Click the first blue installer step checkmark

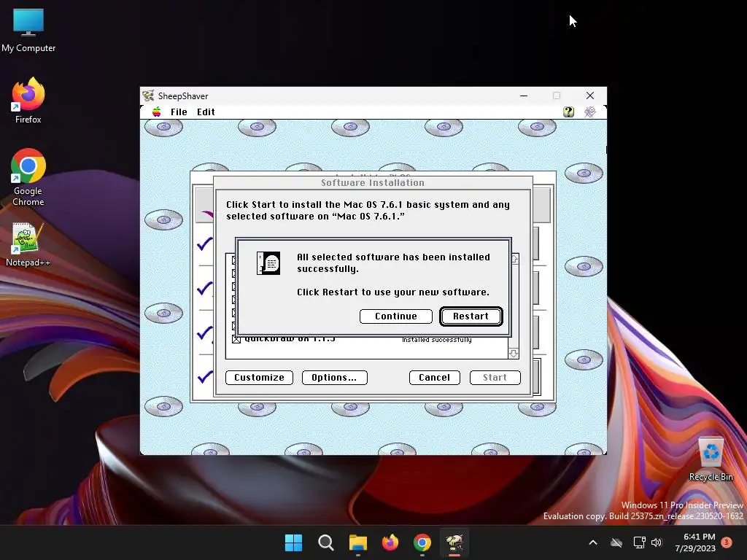click(205, 244)
